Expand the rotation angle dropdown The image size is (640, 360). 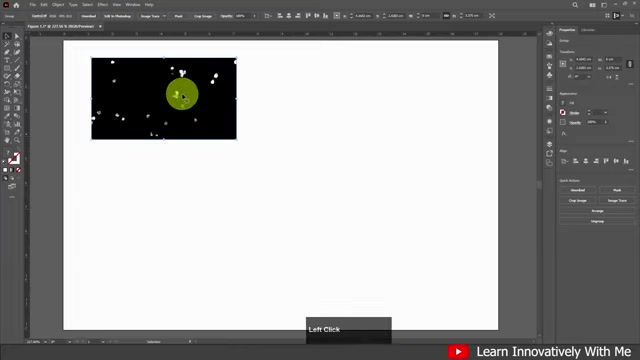(589, 77)
